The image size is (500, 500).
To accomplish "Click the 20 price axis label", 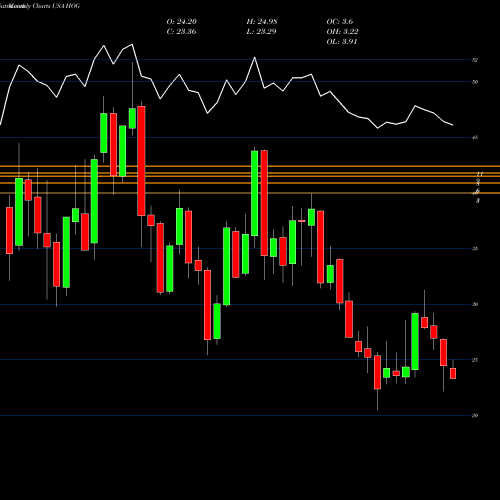I will point(475,415).
